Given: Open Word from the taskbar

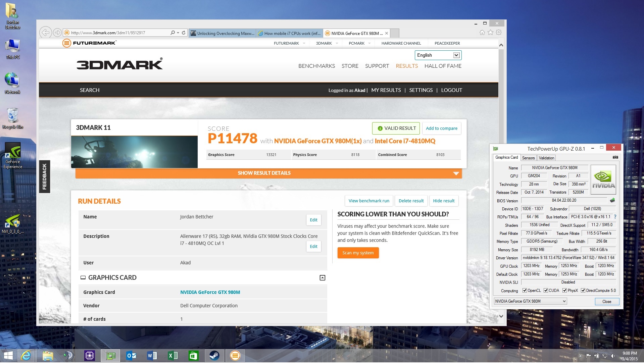Looking at the screenshot, I should [152, 356].
